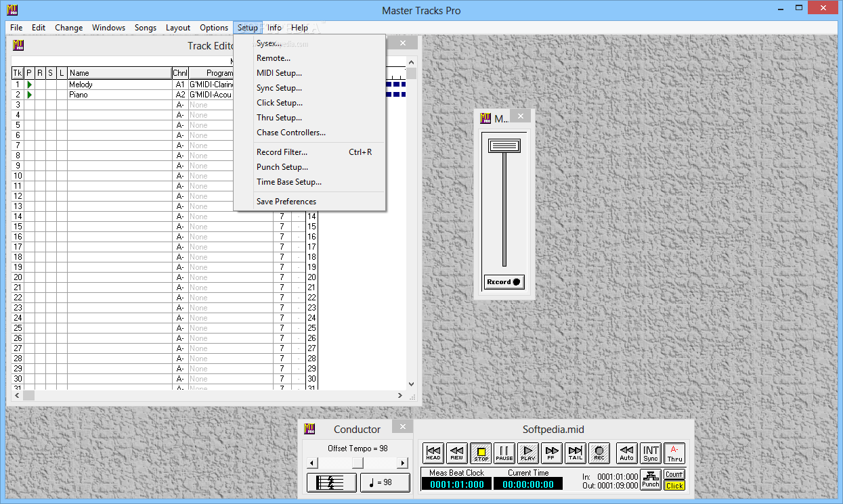Choose MIDI Setup... from the Setup menu

point(309,73)
